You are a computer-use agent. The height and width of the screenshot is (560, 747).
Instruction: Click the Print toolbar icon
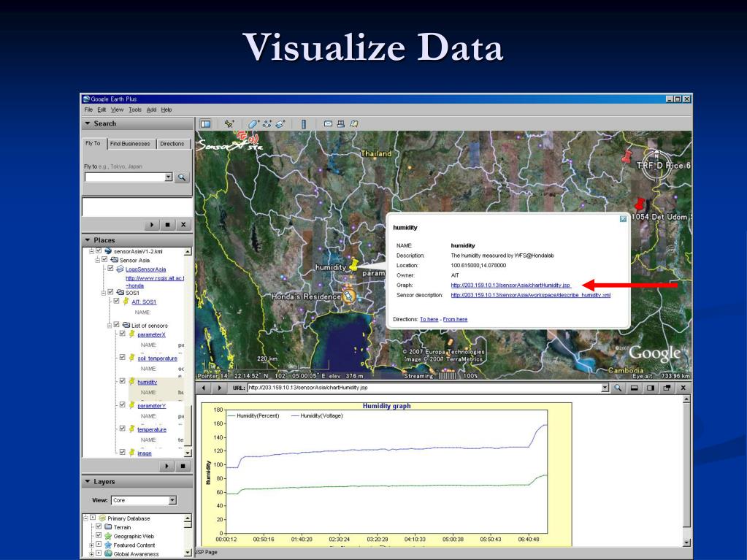(340, 124)
